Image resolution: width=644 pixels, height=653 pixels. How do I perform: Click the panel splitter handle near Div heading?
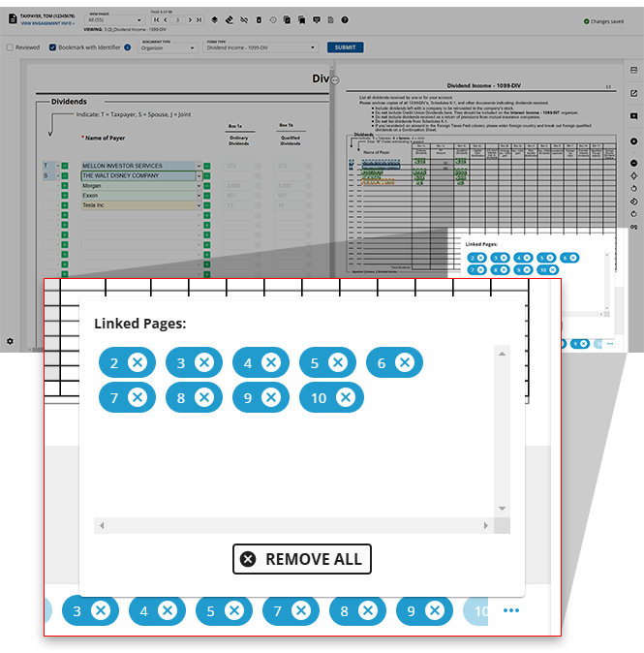(x=335, y=80)
